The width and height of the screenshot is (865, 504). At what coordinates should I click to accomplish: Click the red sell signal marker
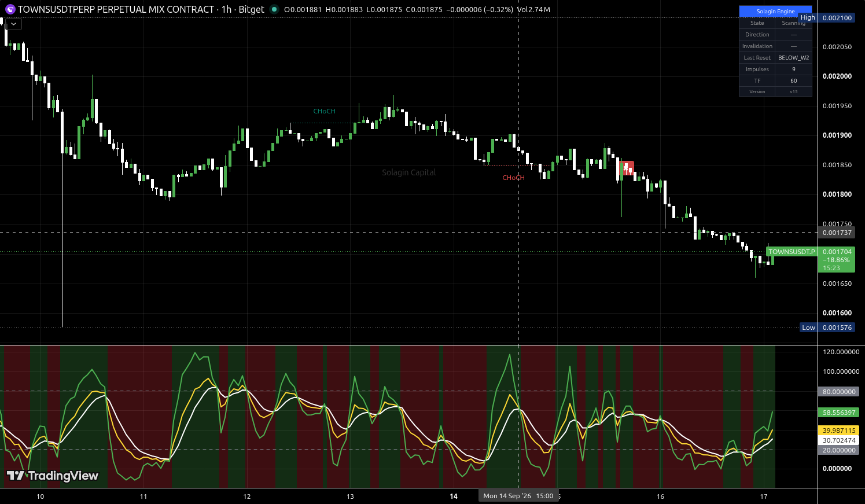pyautogui.click(x=628, y=168)
